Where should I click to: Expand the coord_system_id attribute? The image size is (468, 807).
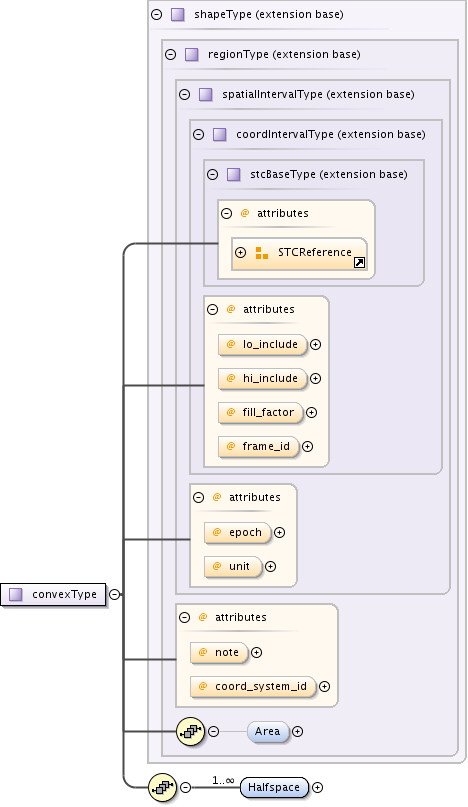click(x=324, y=687)
